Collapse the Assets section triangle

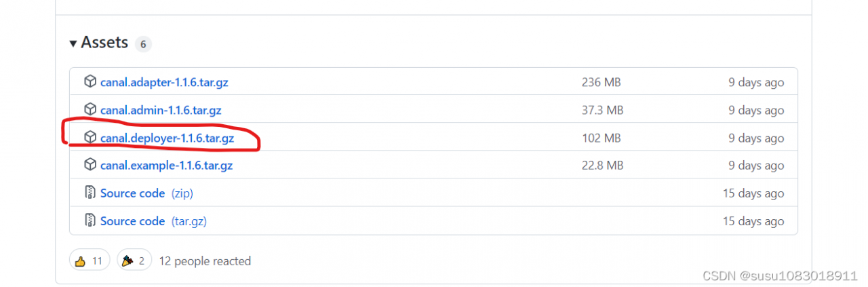click(73, 43)
